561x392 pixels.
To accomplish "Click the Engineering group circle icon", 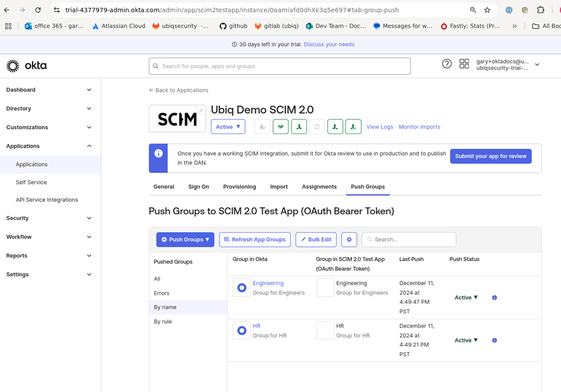I will [x=242, y=288].
